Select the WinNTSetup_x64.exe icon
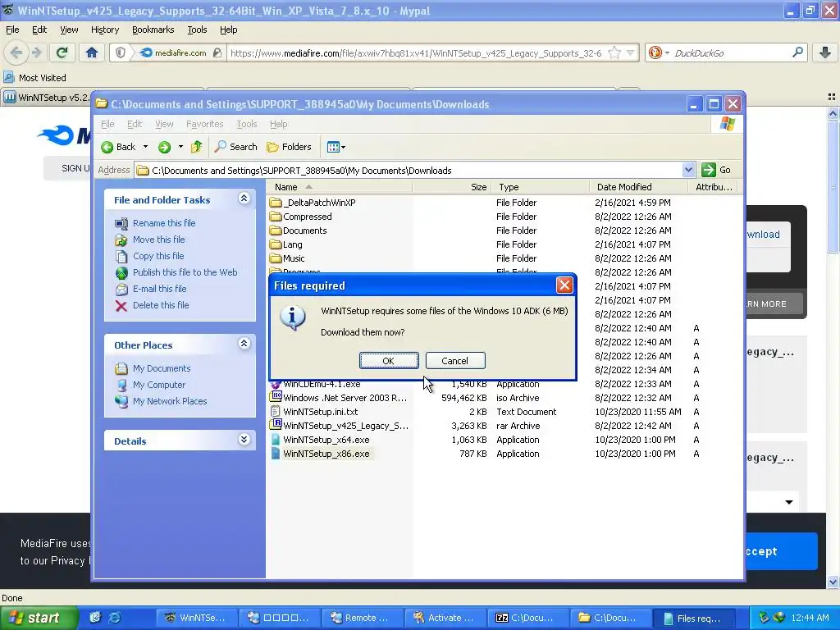Image resolution: width=840 pixels, height=630 pixels. (x=276, y=440)
